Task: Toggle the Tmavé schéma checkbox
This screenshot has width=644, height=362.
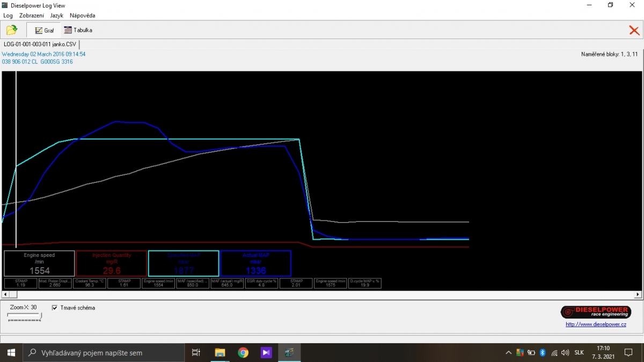Action: 55,308
